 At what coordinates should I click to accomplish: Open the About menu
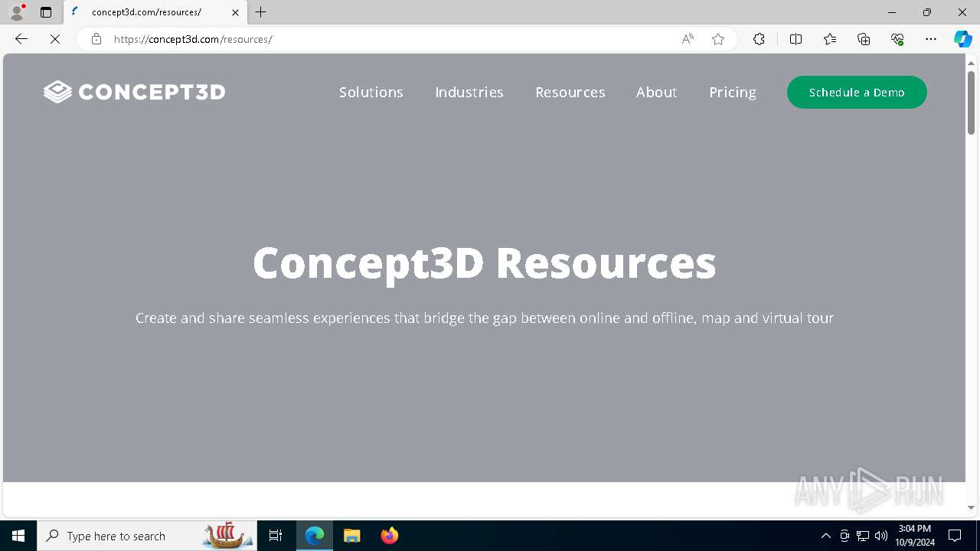pos(657,92)
